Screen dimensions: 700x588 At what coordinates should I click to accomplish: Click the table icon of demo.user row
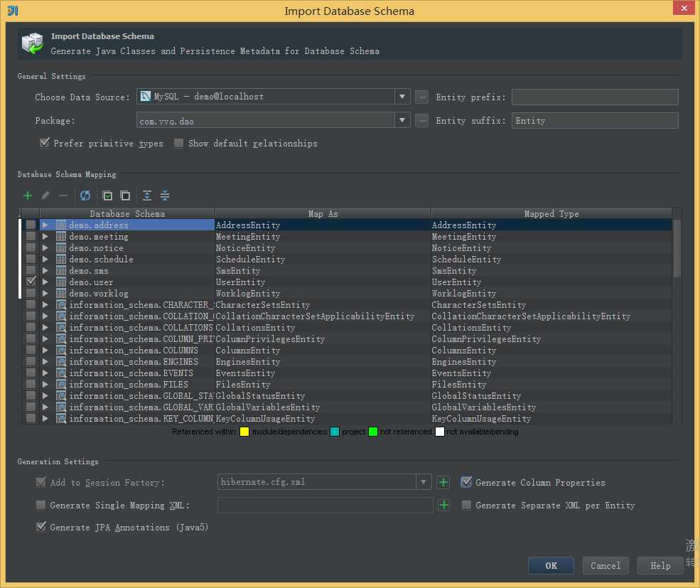[61, 282]
